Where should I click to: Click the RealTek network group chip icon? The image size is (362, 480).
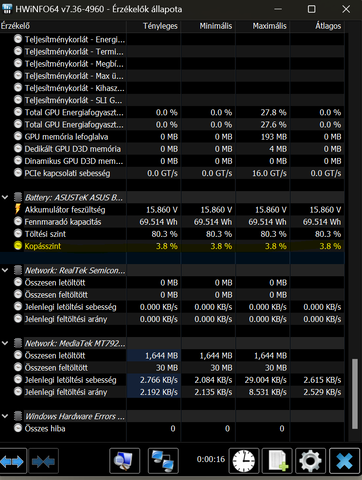click(x=18, y=270)
